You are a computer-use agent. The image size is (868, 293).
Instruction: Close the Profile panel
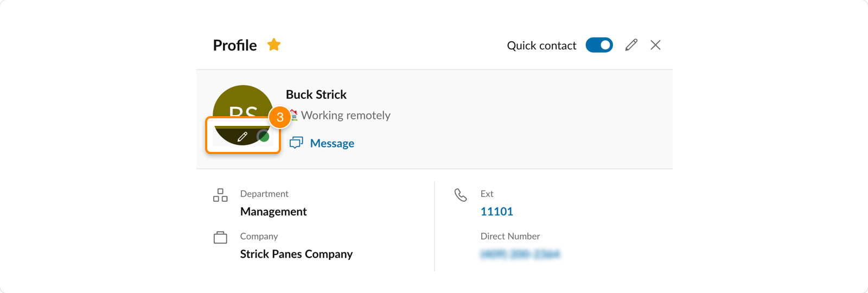coord(655,45)
